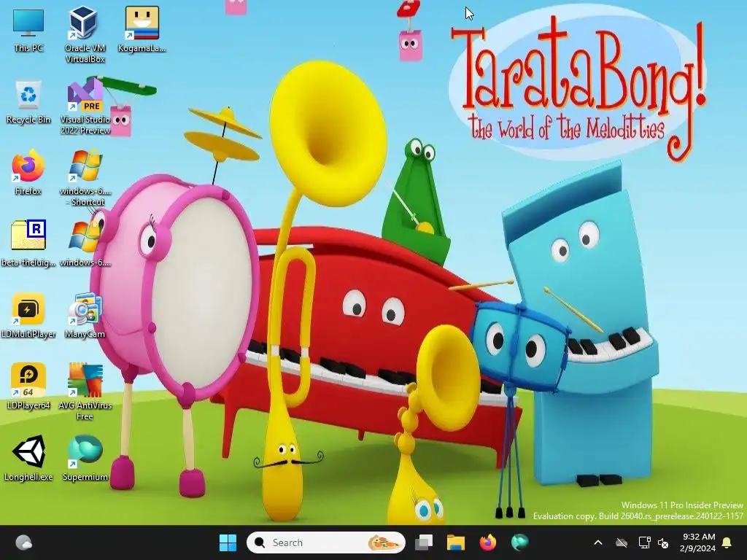
Task: Launch LDMultiPlayer shortcut
Action: tap(28, 315)
